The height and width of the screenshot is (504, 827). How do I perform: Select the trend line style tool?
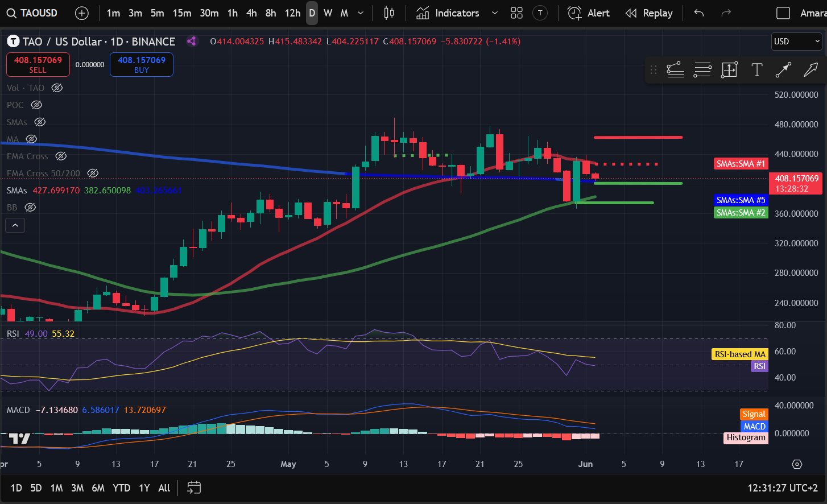pyautogui.click(x=675, y=70)
